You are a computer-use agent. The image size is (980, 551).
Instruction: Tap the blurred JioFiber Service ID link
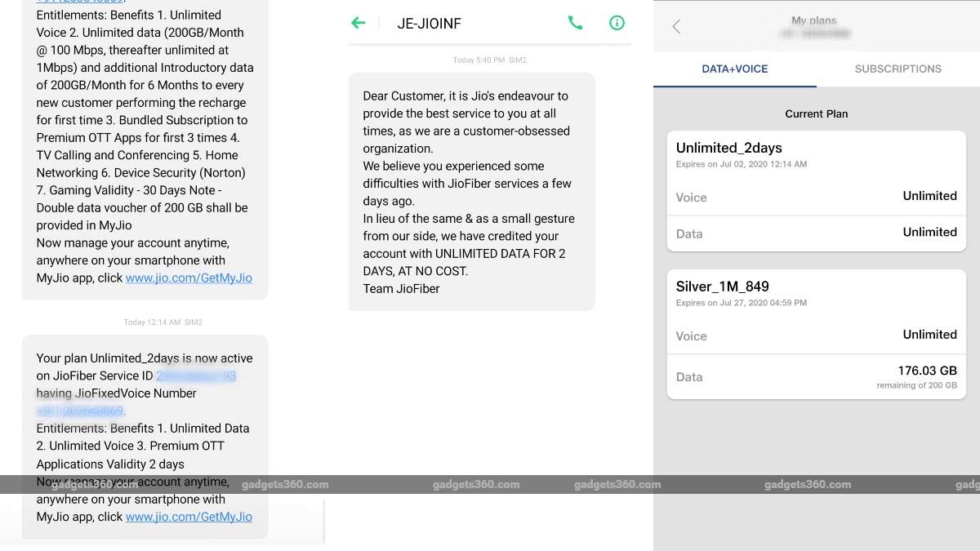[196, 376]
